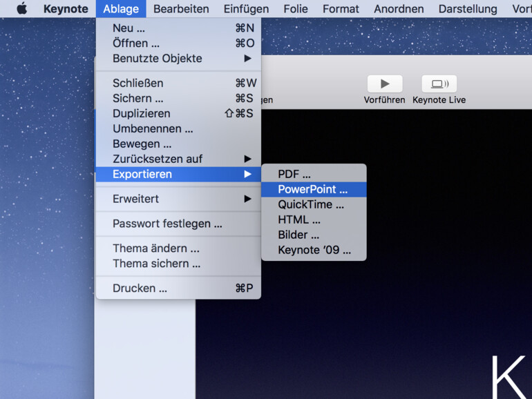The image size is (532, 399).
Task: Close the open Ablage menu
Action: point(121,8)
